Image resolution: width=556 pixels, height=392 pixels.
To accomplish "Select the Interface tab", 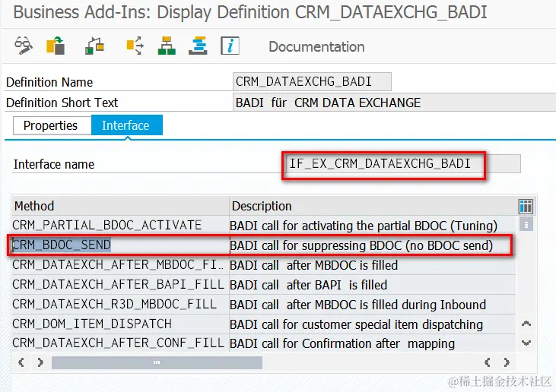I will point(127,125).
